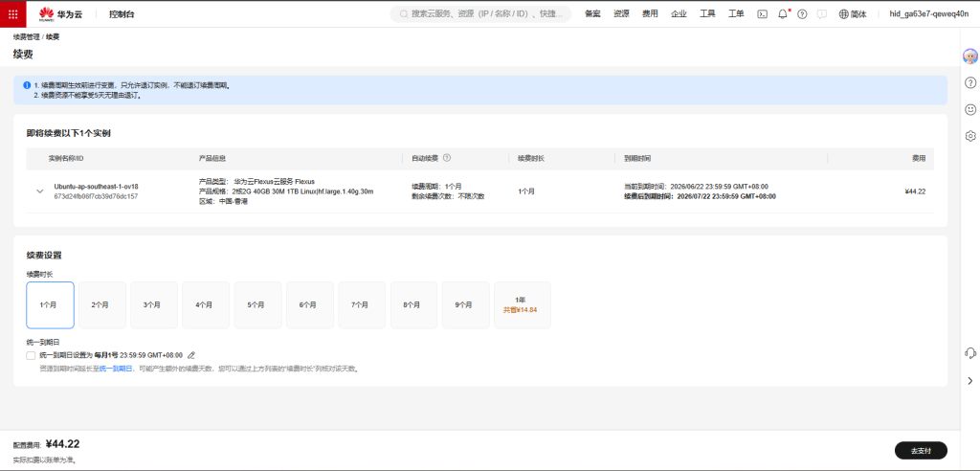
Task: Click the 产品信息 column header
Action: 212,158
